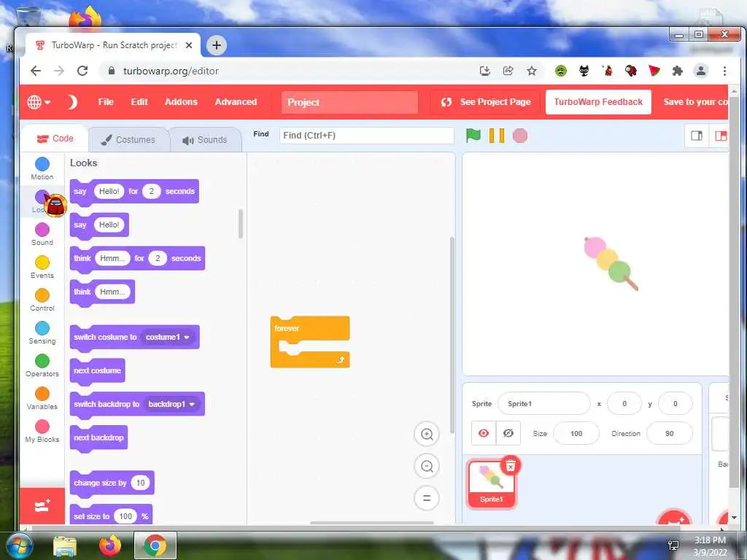Click the sprite Size field
This screenshot has height=560, width=747.
(x=576, y=433)
